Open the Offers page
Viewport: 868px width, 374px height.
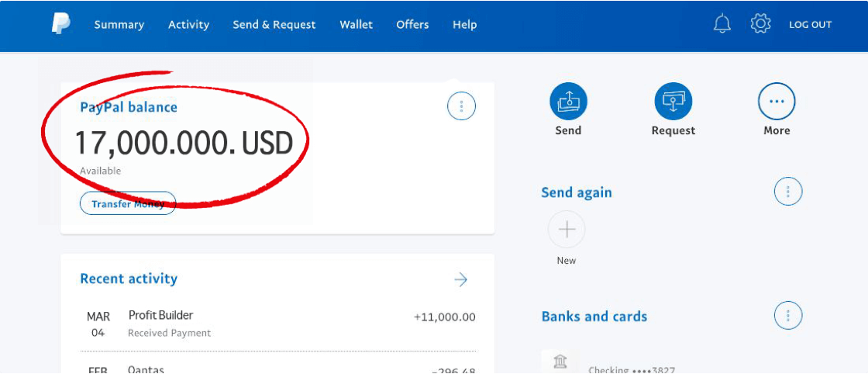pos(412,24)
